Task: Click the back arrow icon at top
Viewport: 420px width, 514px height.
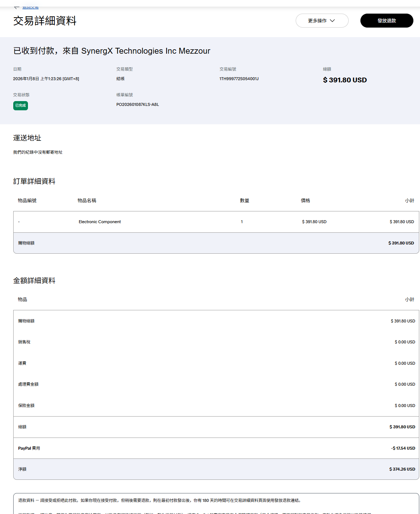Action: click(17, 7)
